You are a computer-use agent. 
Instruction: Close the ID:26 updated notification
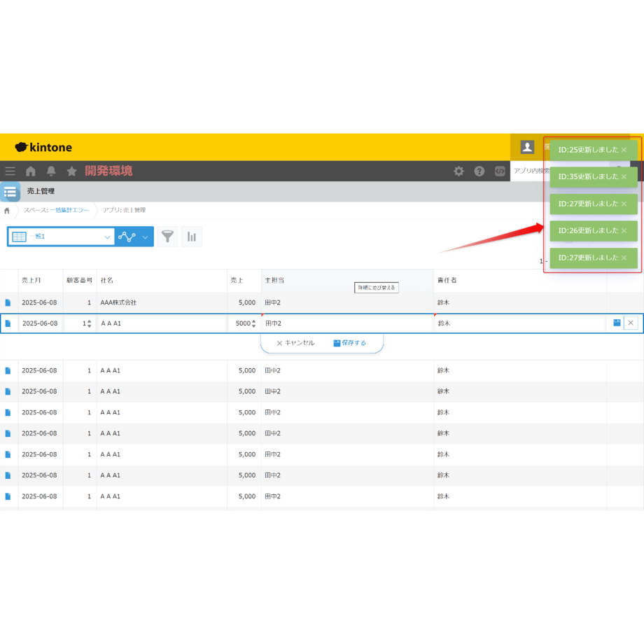pyautogui.click(x=624, y=231)
